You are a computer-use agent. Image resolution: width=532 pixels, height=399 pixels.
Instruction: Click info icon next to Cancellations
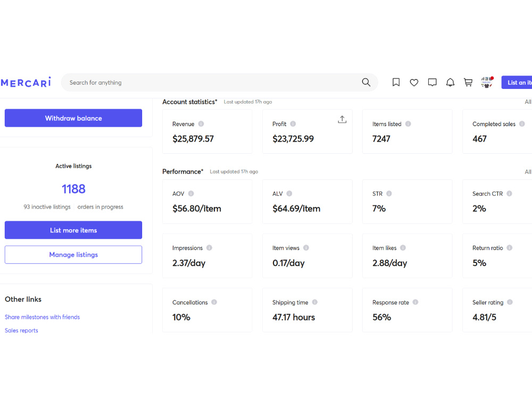click(x=214, y=302)
